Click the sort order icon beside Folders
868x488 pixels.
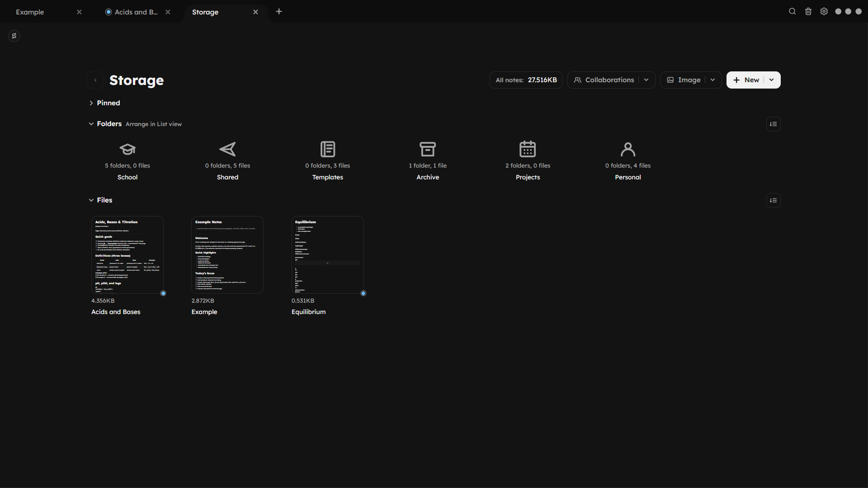pyautogui.click(x=773, y=124)
